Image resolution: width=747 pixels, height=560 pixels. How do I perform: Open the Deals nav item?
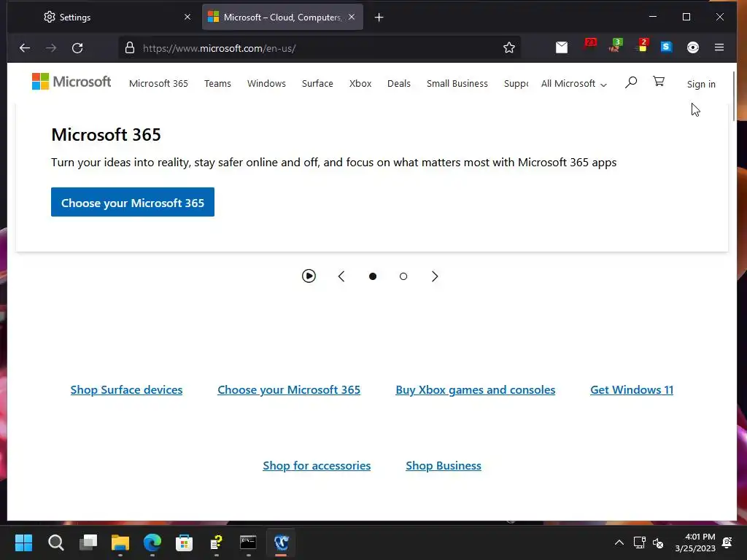tap(399, 83)
